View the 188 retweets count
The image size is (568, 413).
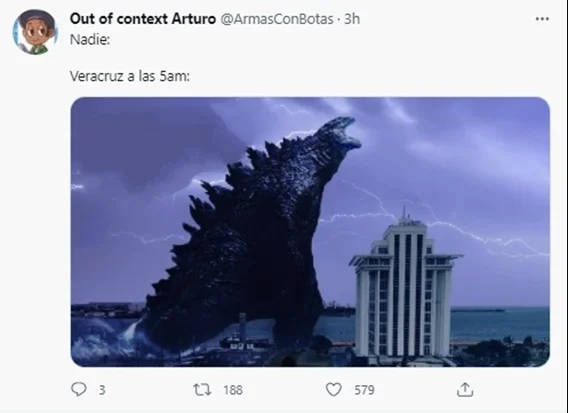(x=233, y=390)
